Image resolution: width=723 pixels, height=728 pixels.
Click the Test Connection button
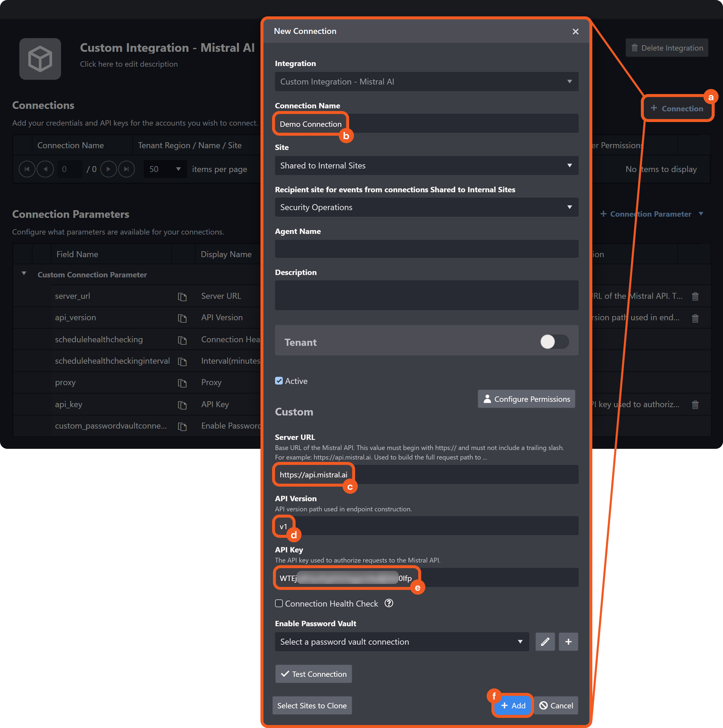point(313,674)
